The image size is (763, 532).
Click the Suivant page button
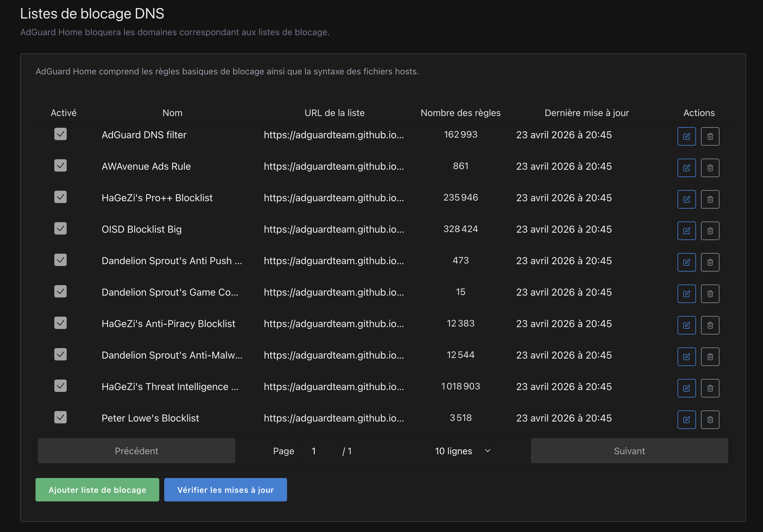point(629,451)
